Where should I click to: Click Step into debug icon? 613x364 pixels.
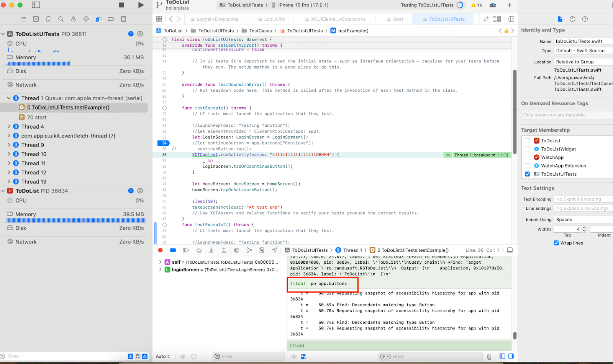(211, 250)
